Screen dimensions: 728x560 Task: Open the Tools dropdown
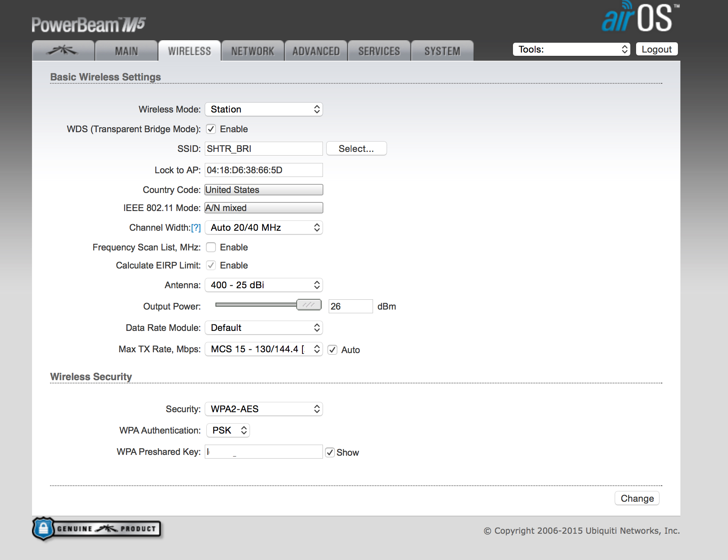(572, 49)
